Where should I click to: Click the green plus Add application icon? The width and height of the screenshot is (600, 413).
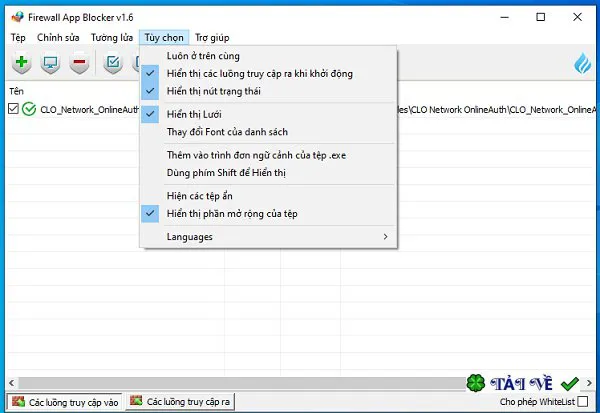22,62
